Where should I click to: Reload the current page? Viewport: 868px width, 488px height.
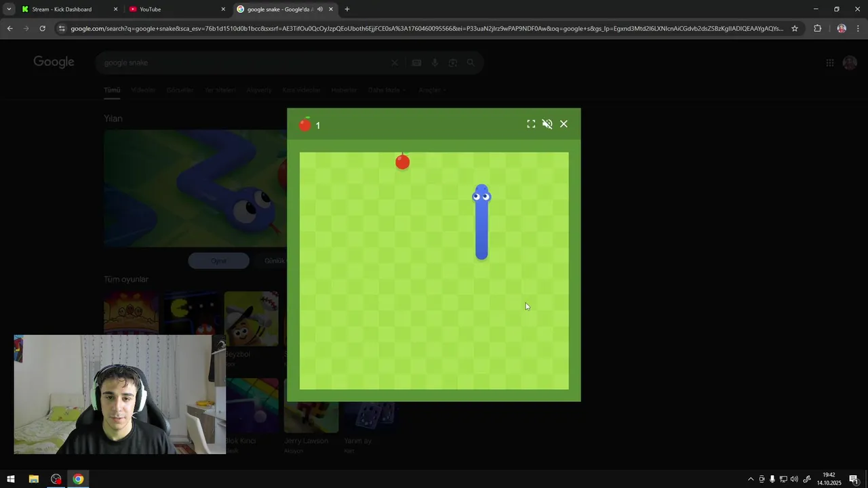42,28
